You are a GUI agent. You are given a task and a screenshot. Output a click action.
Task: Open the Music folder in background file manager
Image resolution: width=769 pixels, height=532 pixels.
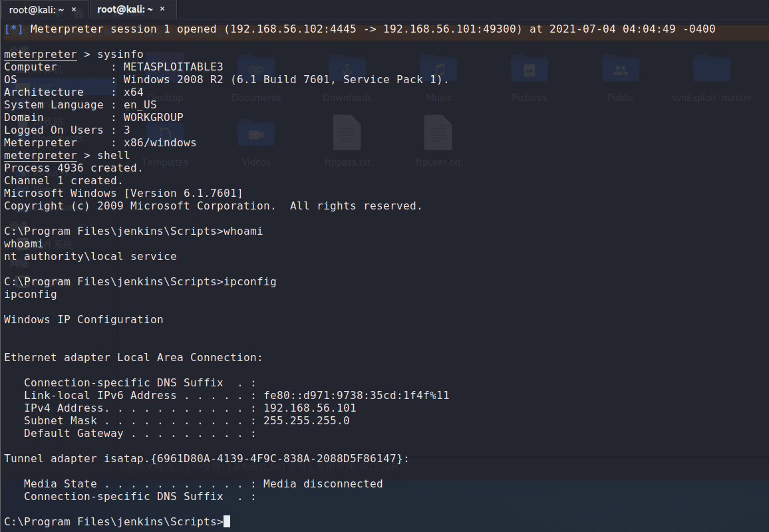point(438,78)
